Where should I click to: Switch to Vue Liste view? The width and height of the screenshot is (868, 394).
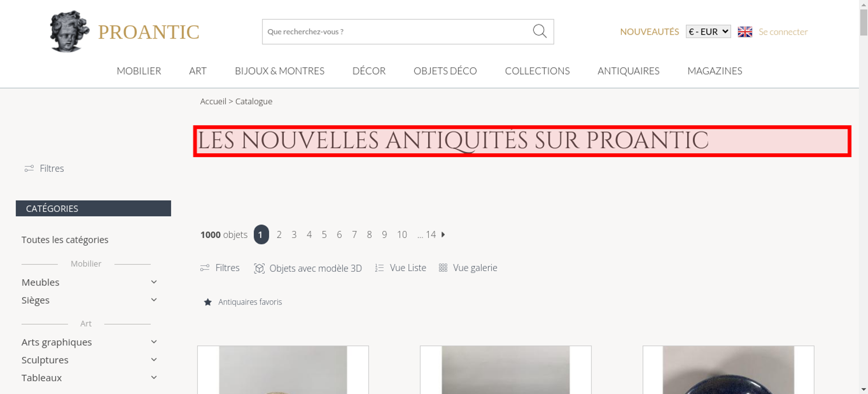400,268
